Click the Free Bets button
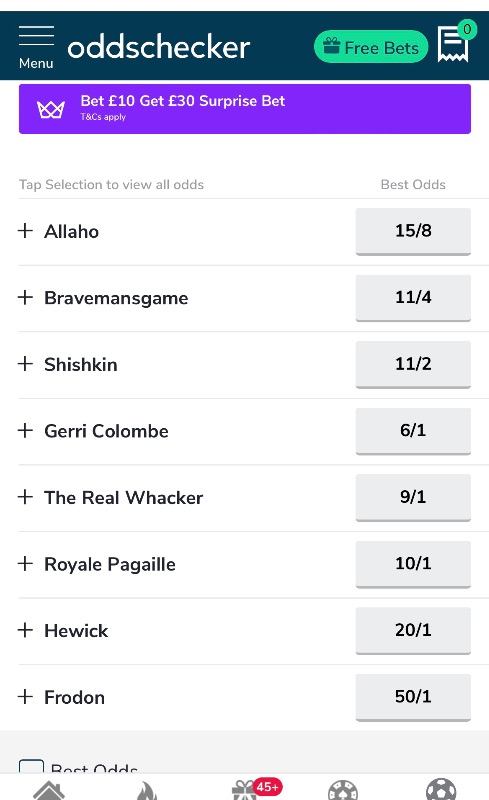Image resolution: width=489 pixels, height=800 pixels. tap(371, 47)
